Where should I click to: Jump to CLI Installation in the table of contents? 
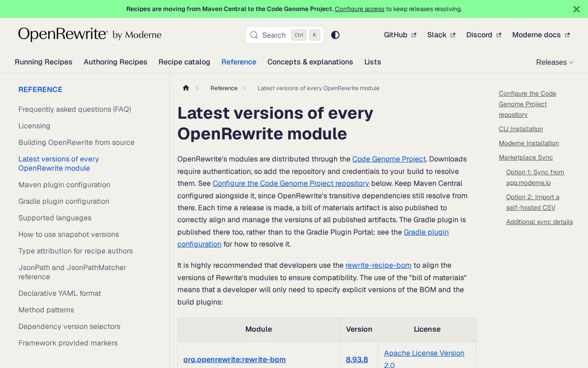[x=521, y=129]
